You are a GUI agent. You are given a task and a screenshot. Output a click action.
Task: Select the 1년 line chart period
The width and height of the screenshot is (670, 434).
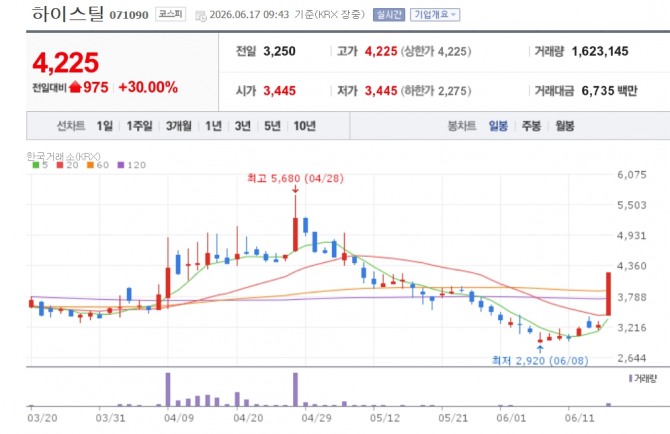(x=213, y=126)
